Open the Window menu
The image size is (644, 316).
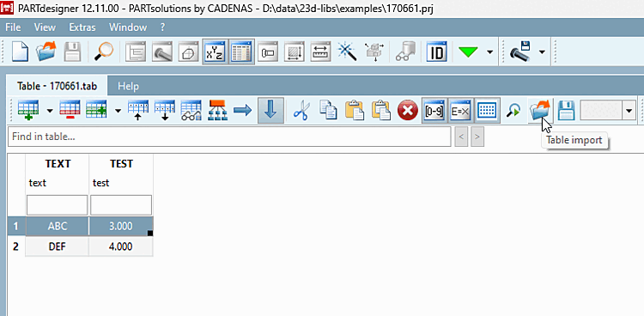pyautogui.click(x=128, y=27)
